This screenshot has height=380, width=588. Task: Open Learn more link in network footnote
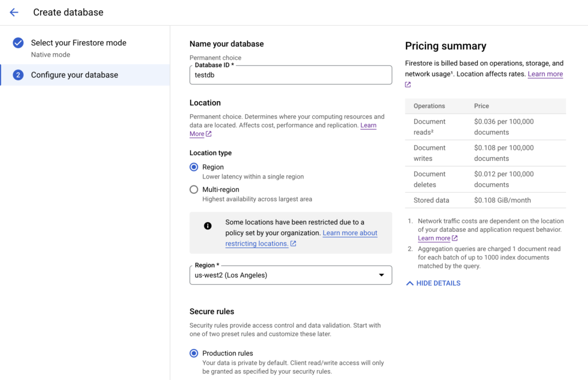pos(434,238)
